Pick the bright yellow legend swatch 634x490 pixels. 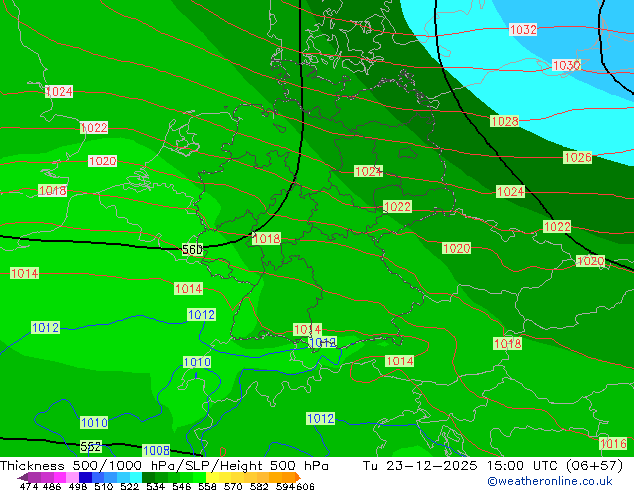(x=212, y=477)
